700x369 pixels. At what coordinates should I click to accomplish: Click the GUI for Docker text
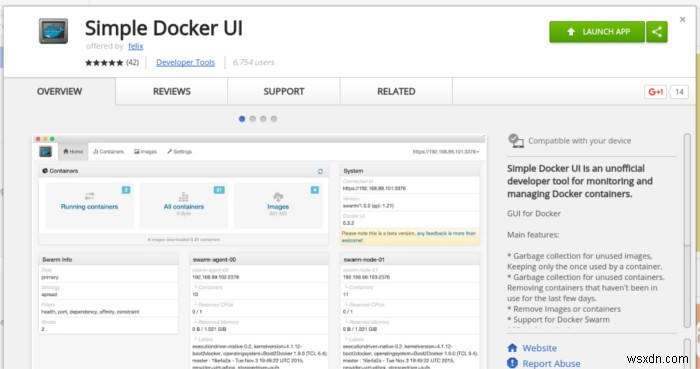534,213
